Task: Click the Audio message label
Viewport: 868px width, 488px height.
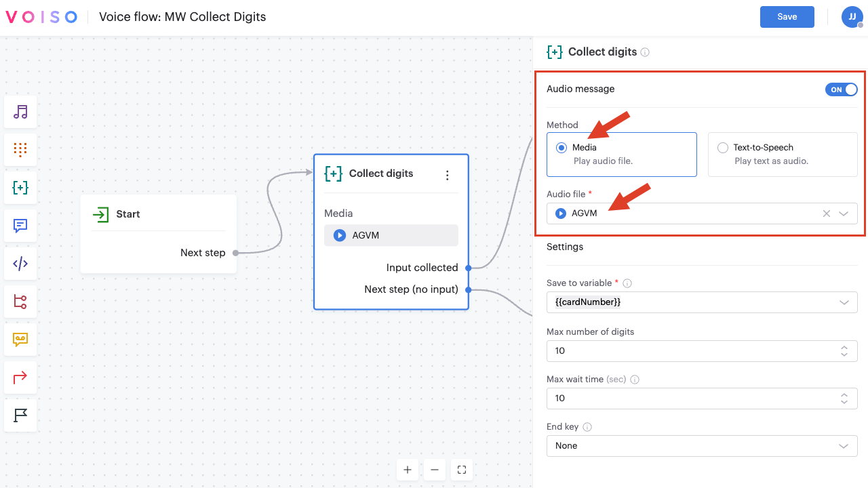Action: (x=580, y=89)
